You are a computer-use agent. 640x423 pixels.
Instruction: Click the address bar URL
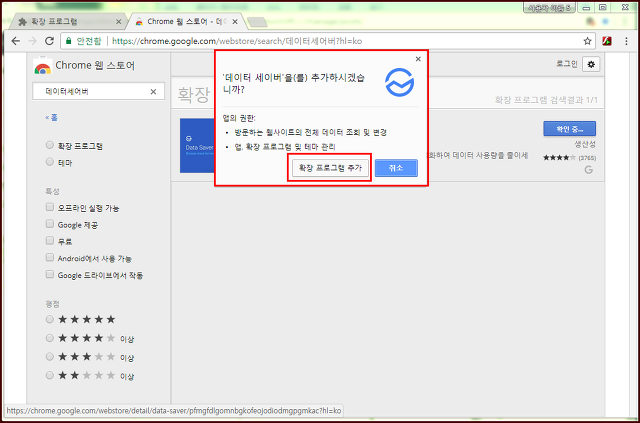point(237,41)
